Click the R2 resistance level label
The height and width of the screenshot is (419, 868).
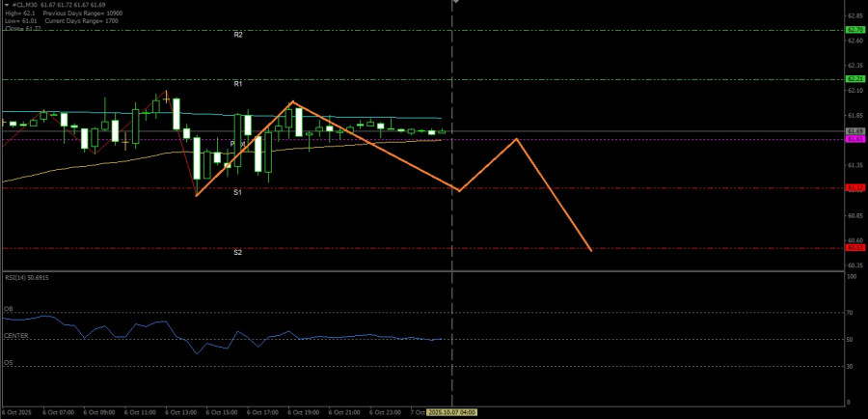pos(237,34)
